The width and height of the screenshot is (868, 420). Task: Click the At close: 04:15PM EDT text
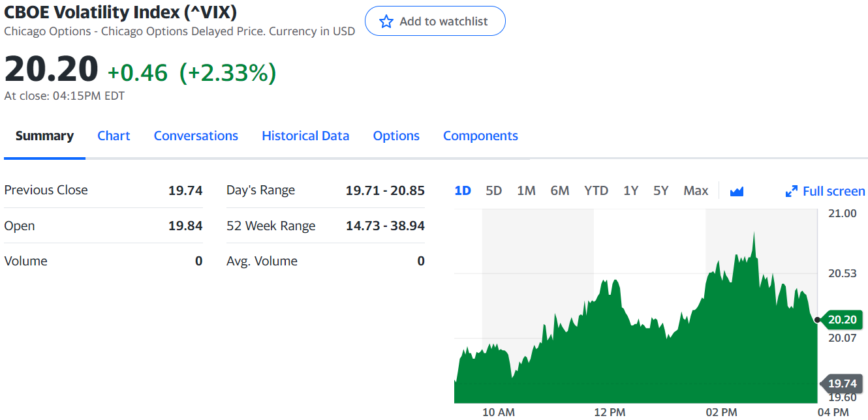tap(64, 96)
